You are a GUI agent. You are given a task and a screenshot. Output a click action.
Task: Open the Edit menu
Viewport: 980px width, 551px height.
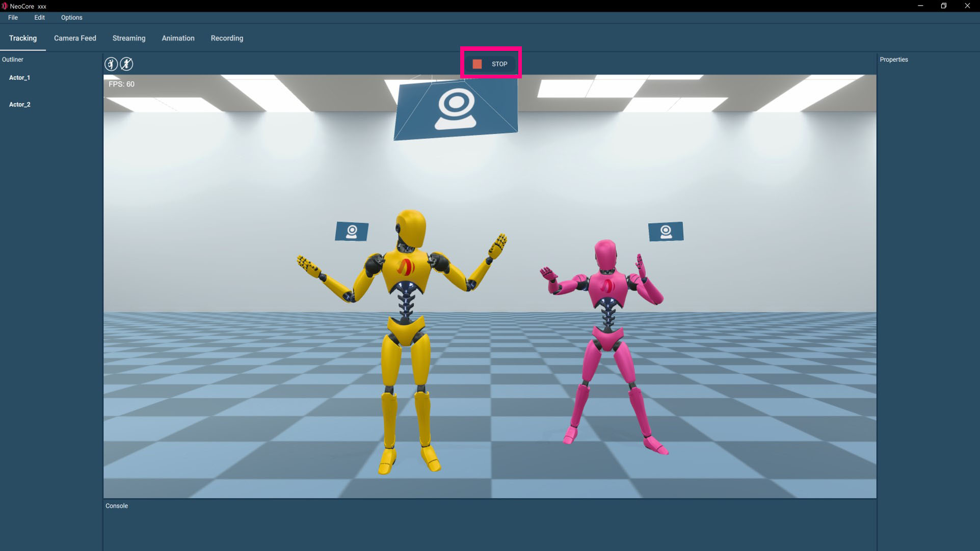(x=39, y=17)
